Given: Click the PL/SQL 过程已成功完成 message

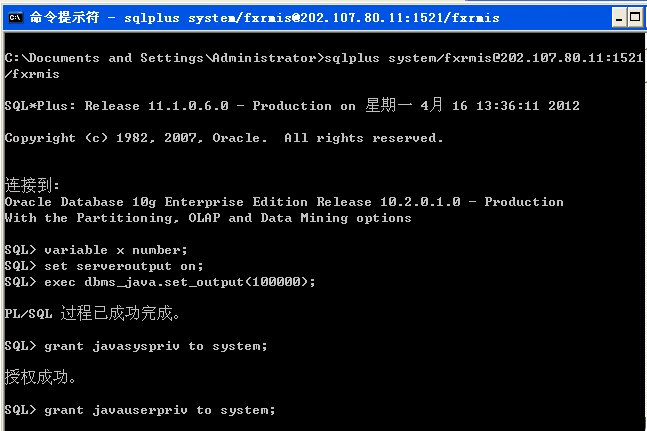Looking at the screenshot, I should (x=92, y=313).
